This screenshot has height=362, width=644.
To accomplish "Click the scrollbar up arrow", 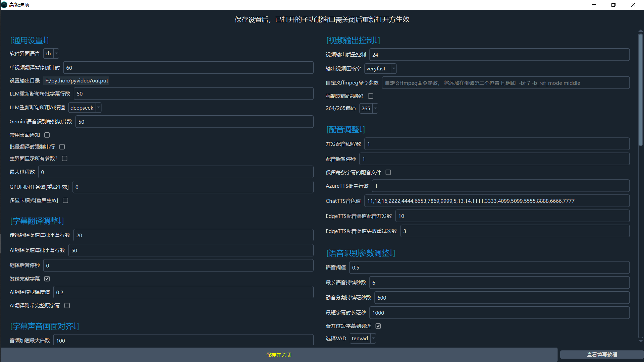I will point(640,31).
